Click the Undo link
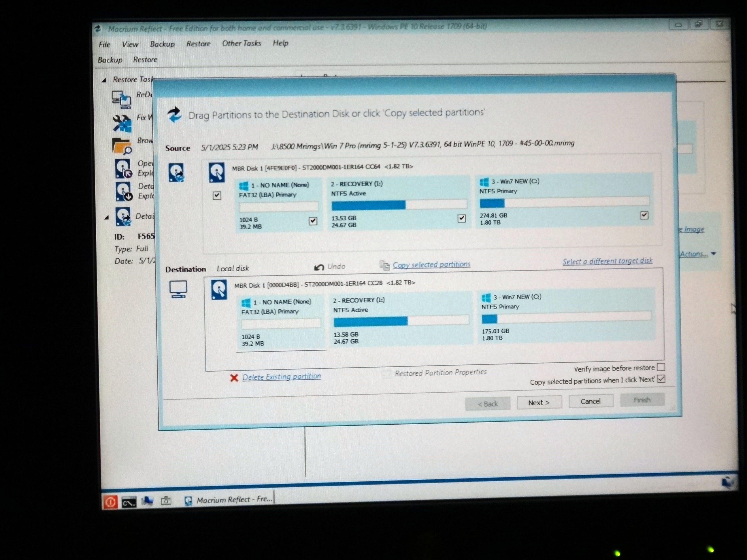The width and height of the screenshot is (747, 560). (x=336, y=266)
